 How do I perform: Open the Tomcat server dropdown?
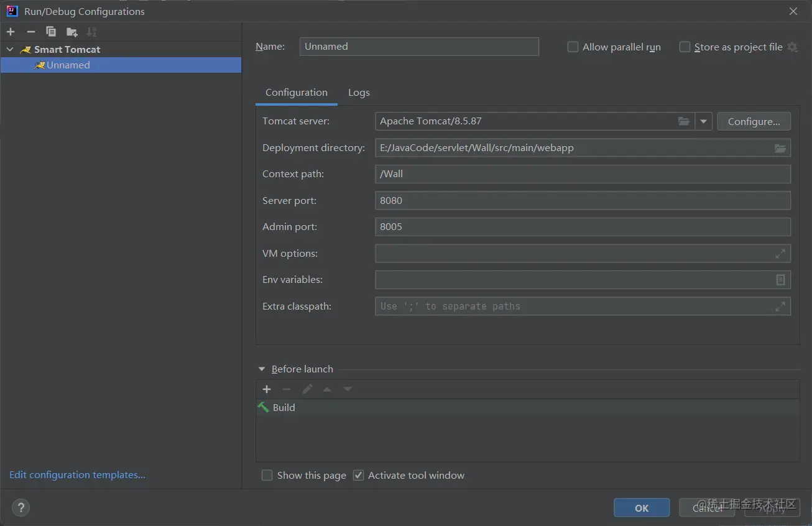tap(703, 121)
